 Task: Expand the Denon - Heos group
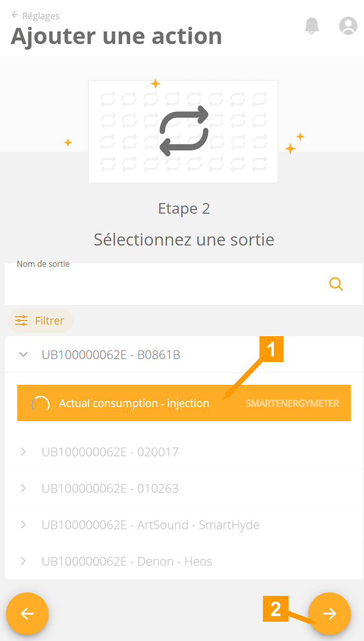23,561
